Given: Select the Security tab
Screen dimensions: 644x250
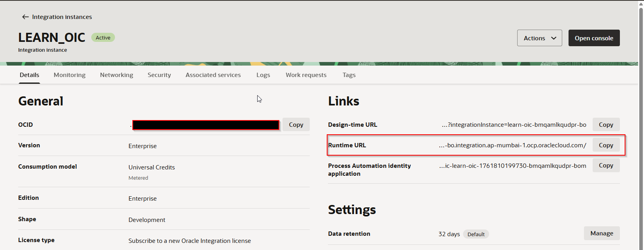Looking at the screenshot, I should [159, 75].
